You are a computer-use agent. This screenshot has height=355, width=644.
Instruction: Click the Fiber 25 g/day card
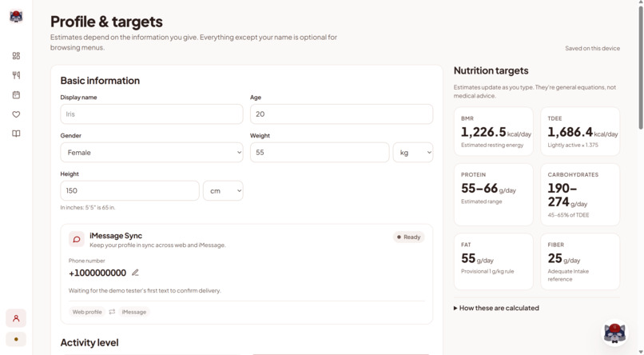[x=580, y=261]
